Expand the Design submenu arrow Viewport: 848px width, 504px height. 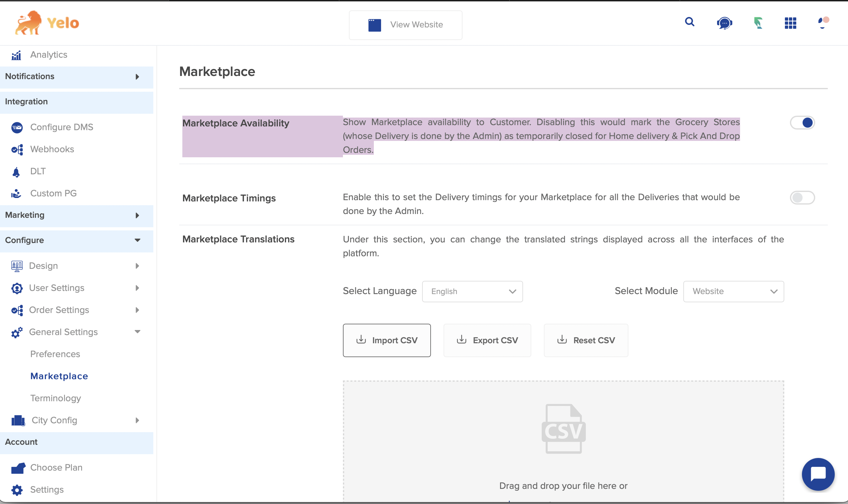(137, 266)
